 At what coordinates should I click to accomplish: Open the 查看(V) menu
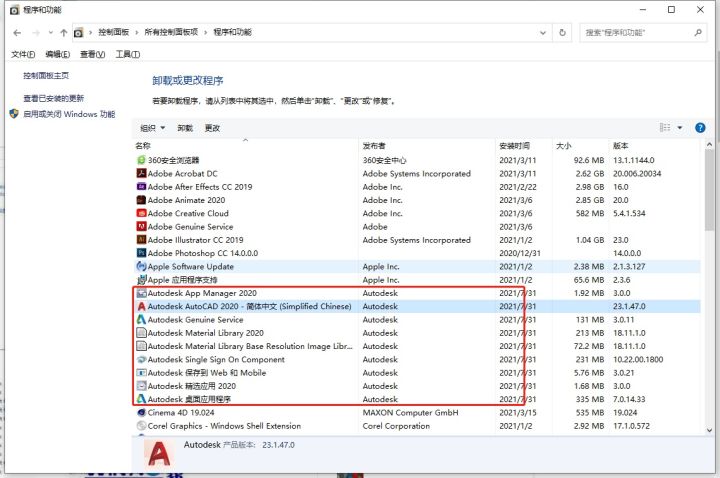coord(92,54)
